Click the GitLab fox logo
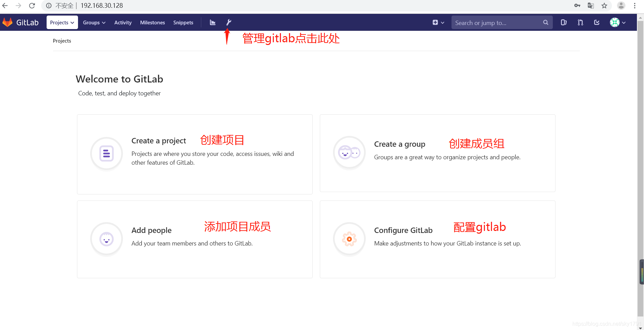Screen dimensions: 644x330 tap(7, 22)
